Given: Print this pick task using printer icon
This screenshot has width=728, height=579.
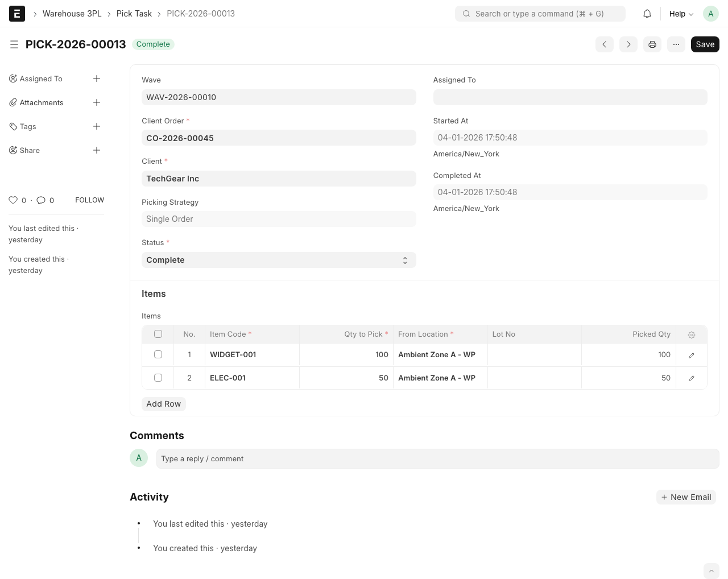Looking at the screenshot, I should [x=652, y=44].
